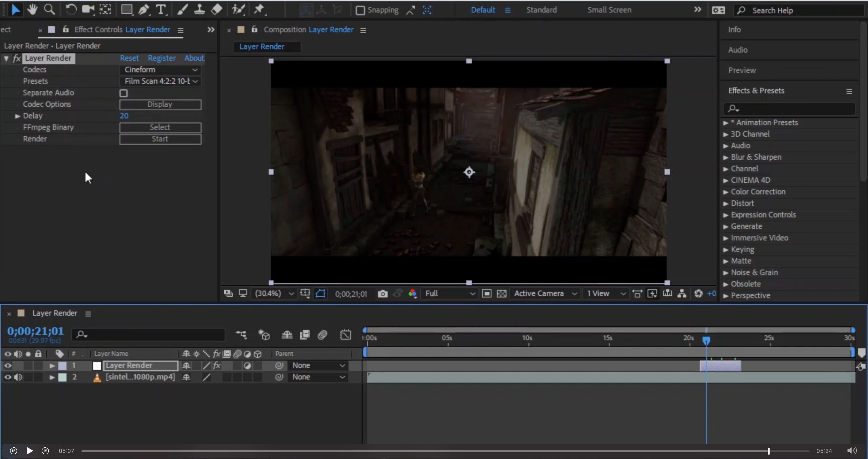The width and height of the screenshot is (868, 459).
Task: Open composition flowchart icon in timeline
Action: (241, 335)
